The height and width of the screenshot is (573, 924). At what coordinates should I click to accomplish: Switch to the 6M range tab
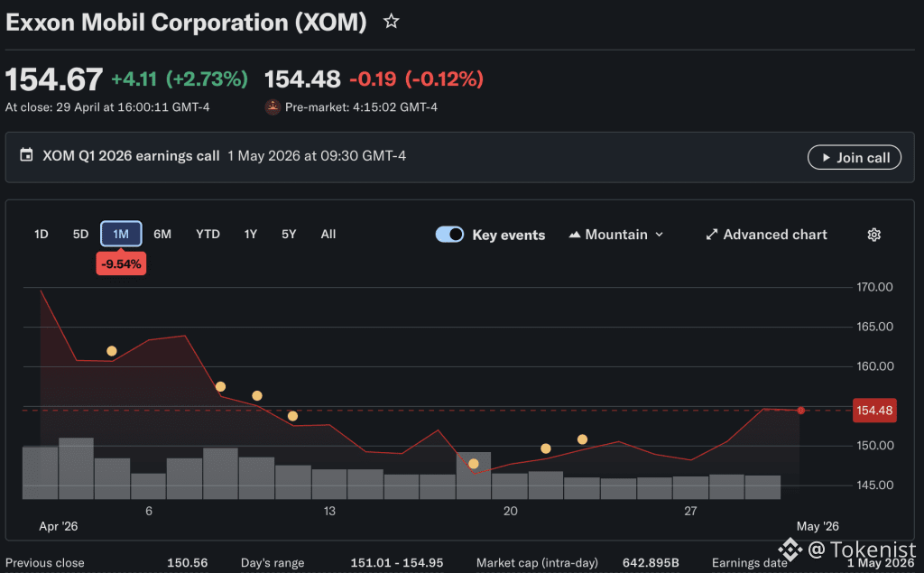point(162,234)
